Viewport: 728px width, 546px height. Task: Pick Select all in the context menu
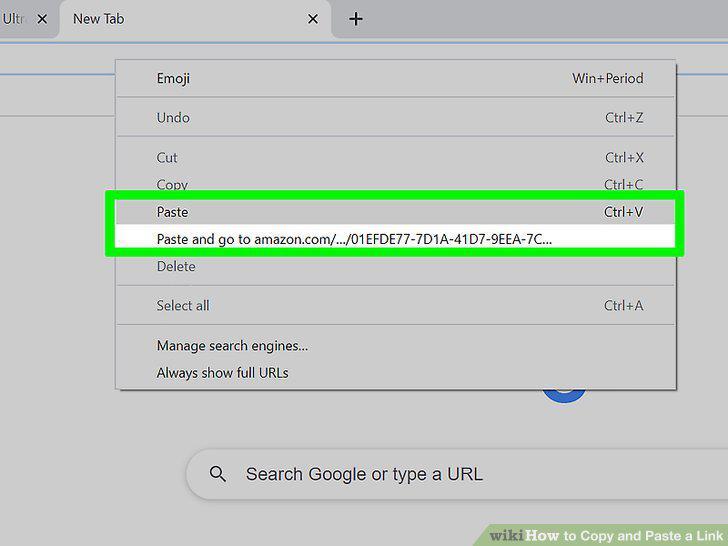pyautogui.click(x=396, y=305)
